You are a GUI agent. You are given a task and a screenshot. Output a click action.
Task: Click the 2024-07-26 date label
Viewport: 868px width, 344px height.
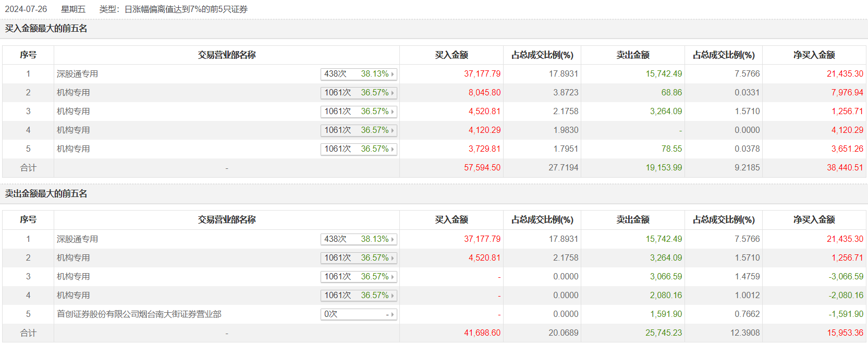coord(26,9)
